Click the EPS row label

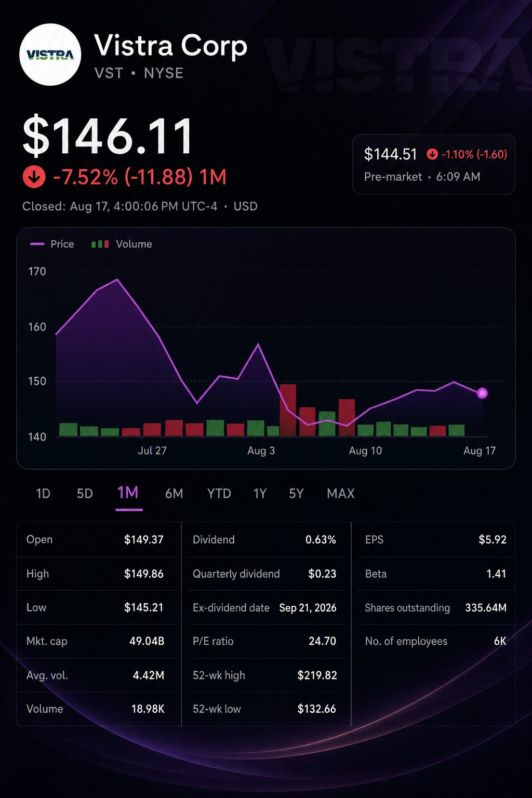coord(374,540)
